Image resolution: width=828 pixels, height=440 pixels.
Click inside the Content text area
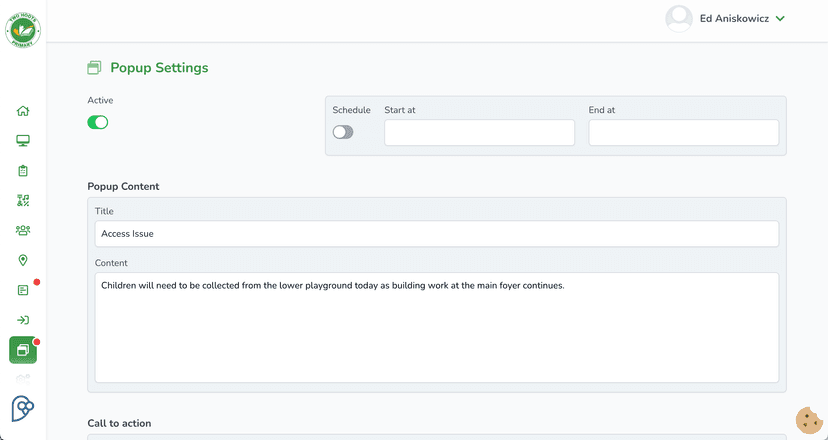(437, 327)
